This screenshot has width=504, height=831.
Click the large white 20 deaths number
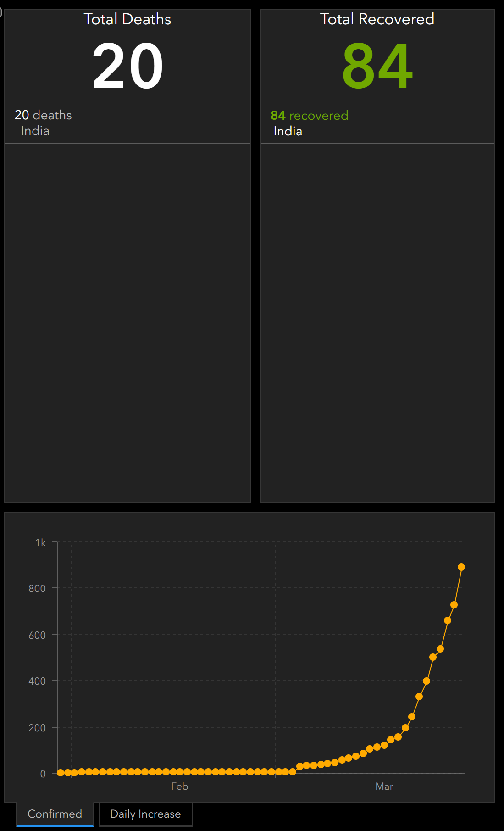coord(127,66)
